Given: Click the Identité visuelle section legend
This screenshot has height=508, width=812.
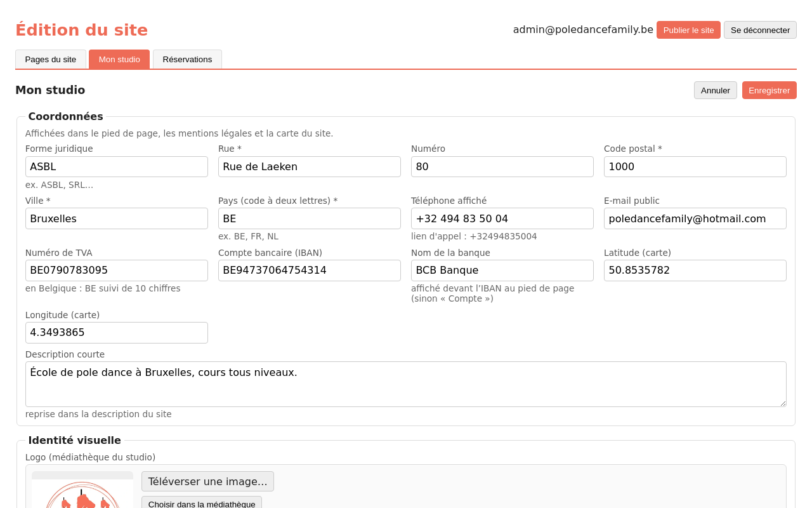Looking at the screenshot, I should coord(74,440).
